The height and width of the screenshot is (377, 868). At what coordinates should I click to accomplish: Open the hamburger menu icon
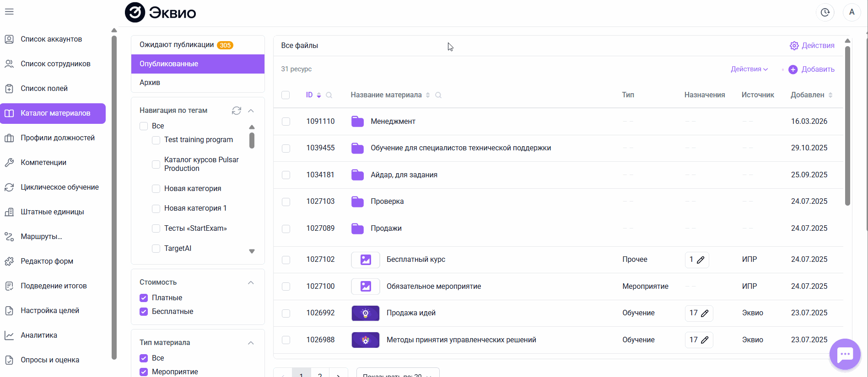9,11
